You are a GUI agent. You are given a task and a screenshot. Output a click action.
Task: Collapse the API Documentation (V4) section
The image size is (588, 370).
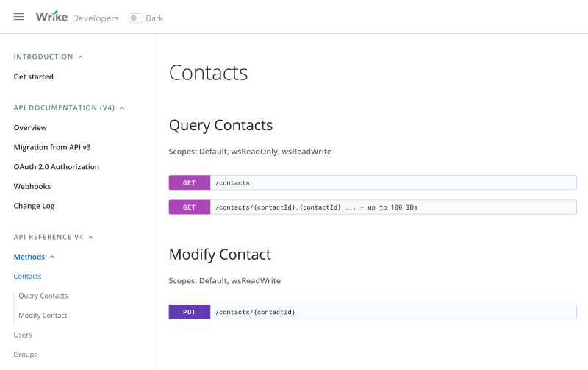(x=122, y=107)
